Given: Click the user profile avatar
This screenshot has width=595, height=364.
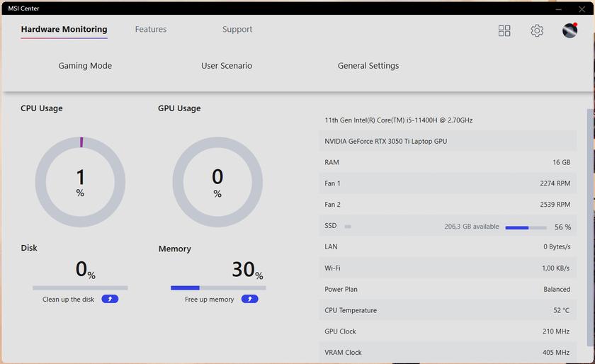Looking at the screenshot, I should coord(569,30).
